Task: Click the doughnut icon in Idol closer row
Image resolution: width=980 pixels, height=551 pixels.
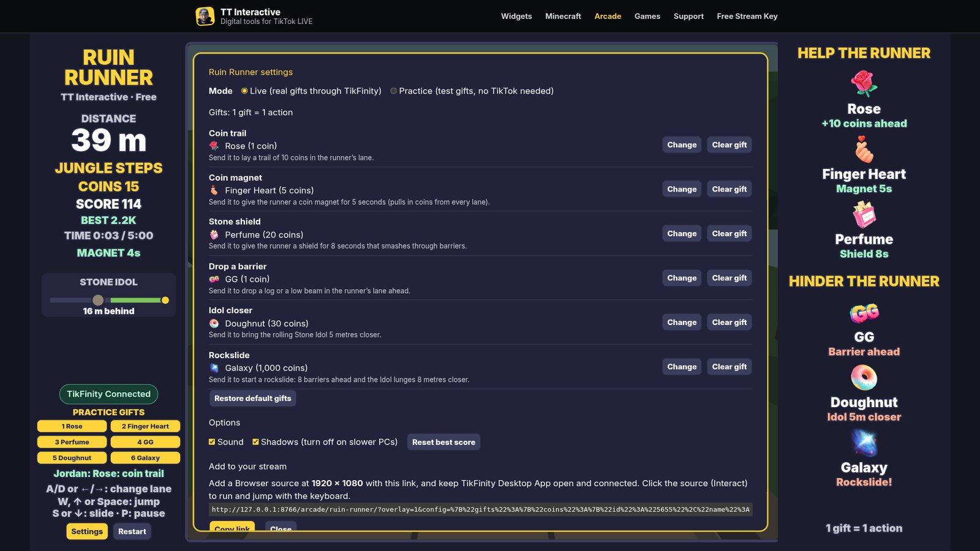Action: click(x=214, y=323)
